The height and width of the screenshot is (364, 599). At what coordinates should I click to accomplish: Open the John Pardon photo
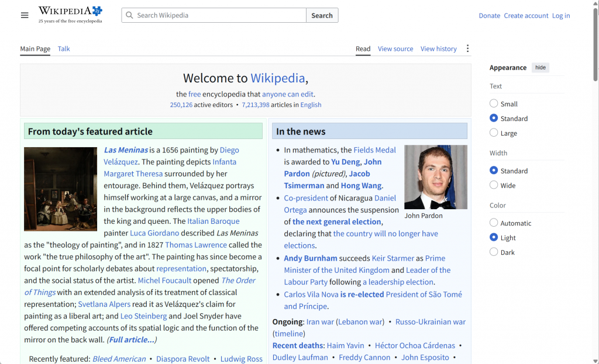pos(435,177)
